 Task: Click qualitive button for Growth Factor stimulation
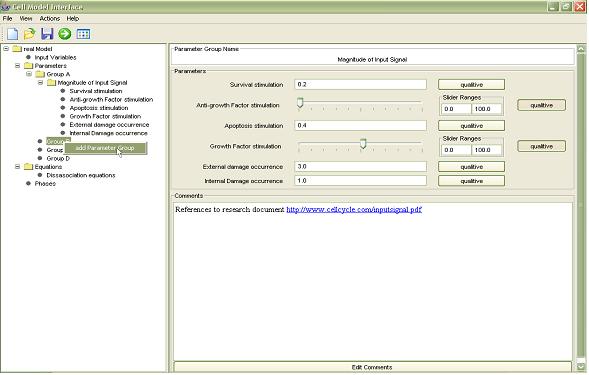[541, 146]
